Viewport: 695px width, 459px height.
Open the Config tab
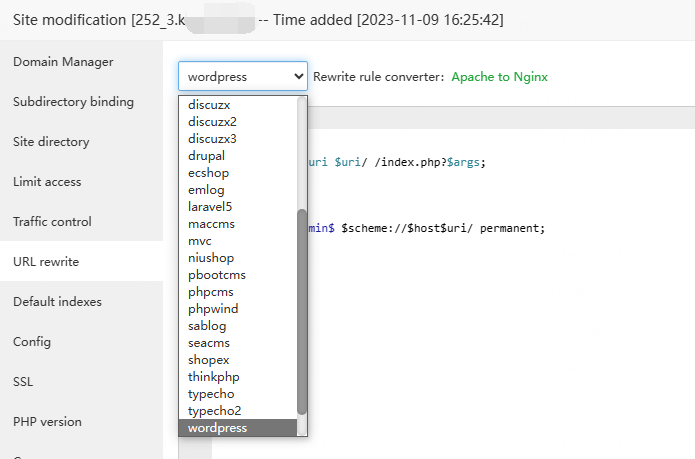32,342
